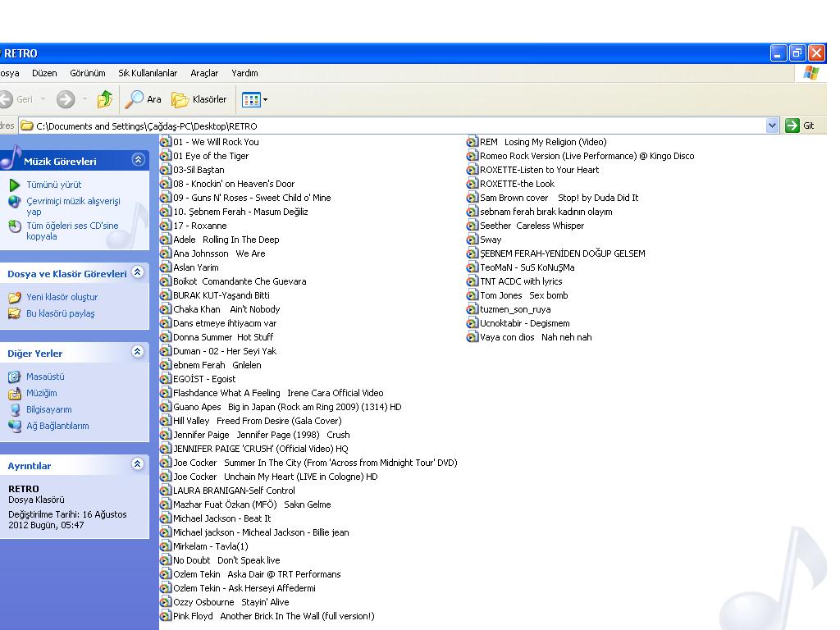Viewport: 840px width, 630px height.
Task: Select file icon of 01 Eye of the Tiger
Action: [x=166, y=156]
